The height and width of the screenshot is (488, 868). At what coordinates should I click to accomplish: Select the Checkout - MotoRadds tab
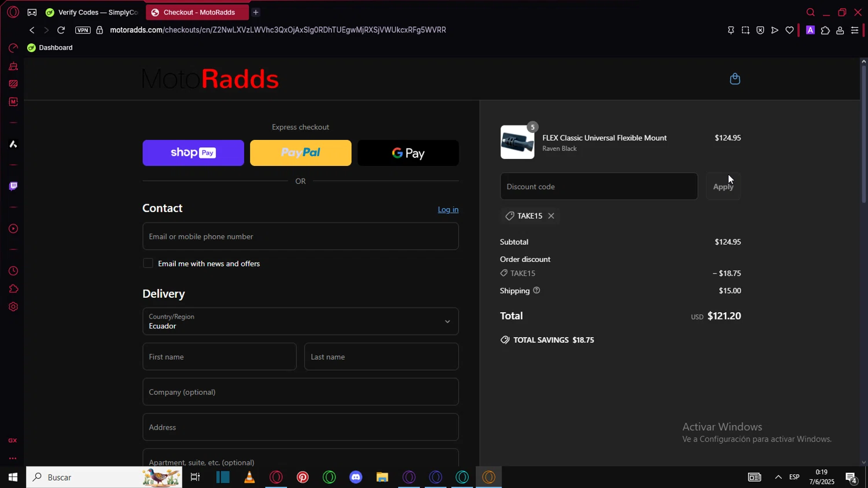click(197, 12)
